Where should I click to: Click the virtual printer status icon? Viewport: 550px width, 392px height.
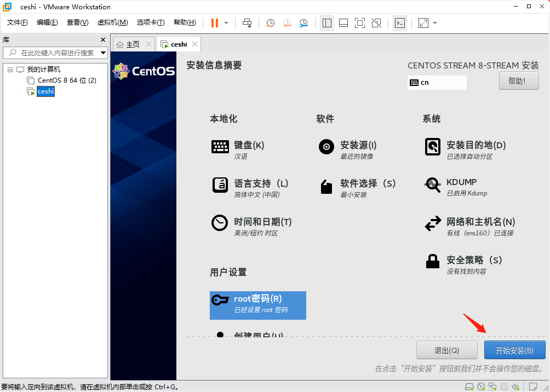point(504,387)
